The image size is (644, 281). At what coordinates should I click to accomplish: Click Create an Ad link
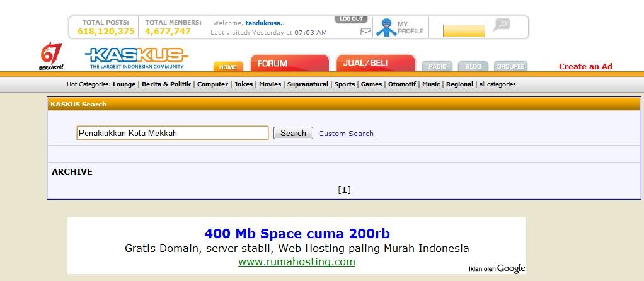(x=585, y=67)
